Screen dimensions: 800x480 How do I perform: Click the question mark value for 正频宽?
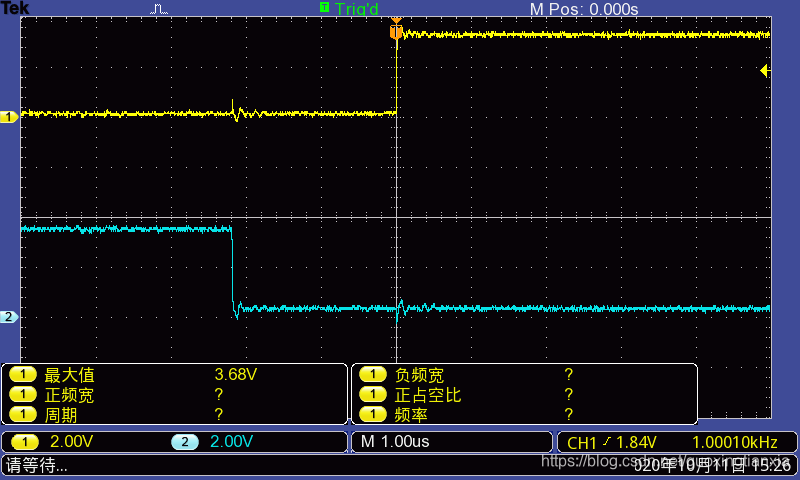tap(218, 394)
